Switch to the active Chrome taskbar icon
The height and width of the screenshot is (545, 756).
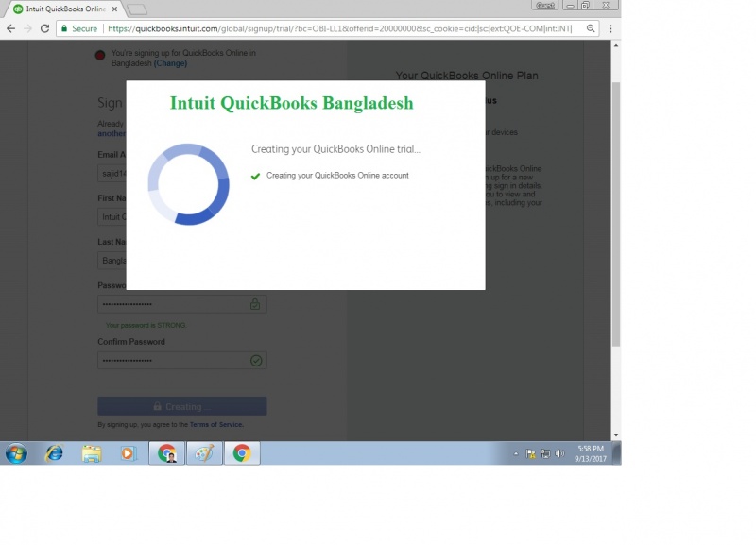(x=242, y=453)
